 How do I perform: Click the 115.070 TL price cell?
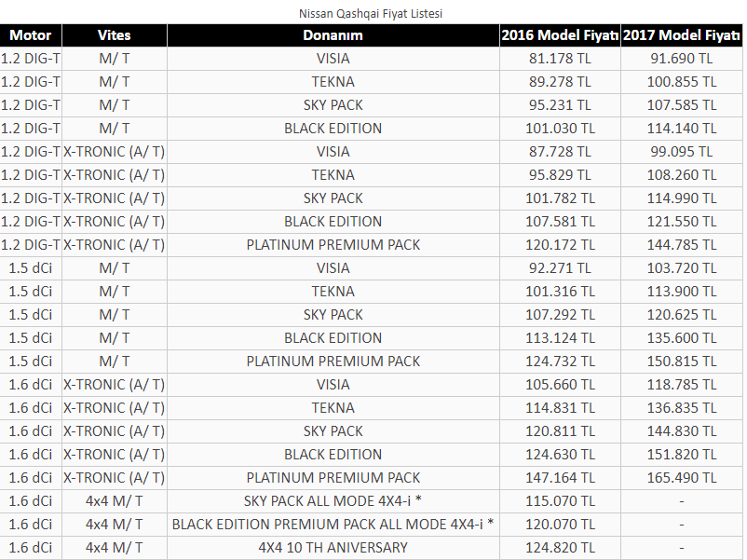pyautogui.click(x=560, y=501)
